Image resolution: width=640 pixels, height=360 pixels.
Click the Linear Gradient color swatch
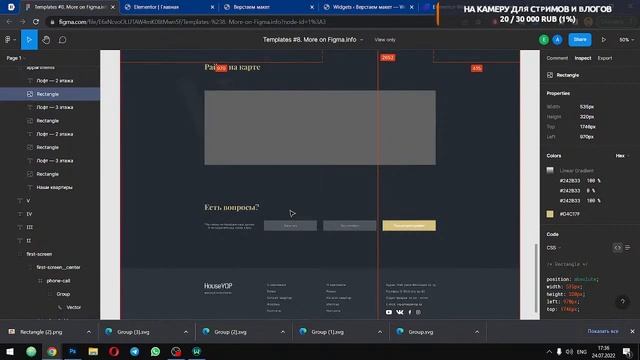tap(550, 170)
